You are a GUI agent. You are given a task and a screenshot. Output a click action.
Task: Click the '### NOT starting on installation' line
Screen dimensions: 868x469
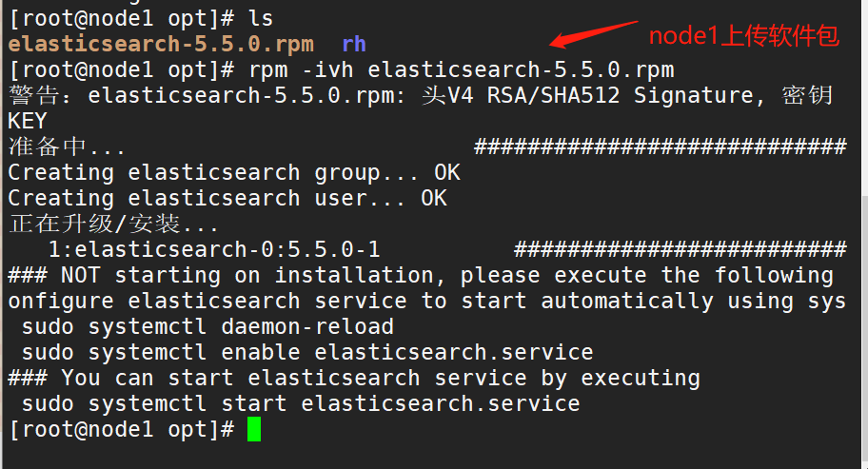[x=421, y=276]
